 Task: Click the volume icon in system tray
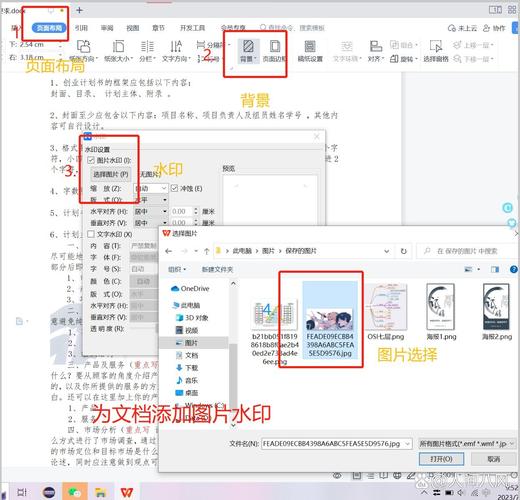tap(461, 492)
